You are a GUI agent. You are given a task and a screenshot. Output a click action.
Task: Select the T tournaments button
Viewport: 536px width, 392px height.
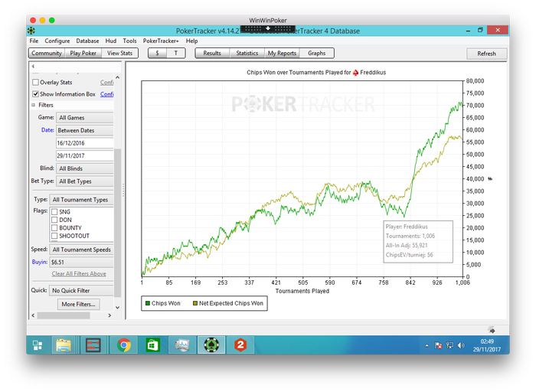click(x=175, y=54)
